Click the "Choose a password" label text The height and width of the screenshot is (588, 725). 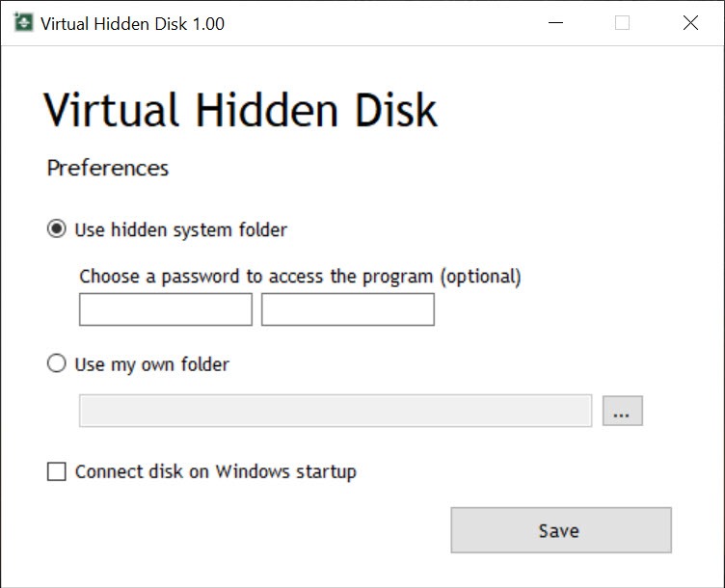click(x=300, y=277)
